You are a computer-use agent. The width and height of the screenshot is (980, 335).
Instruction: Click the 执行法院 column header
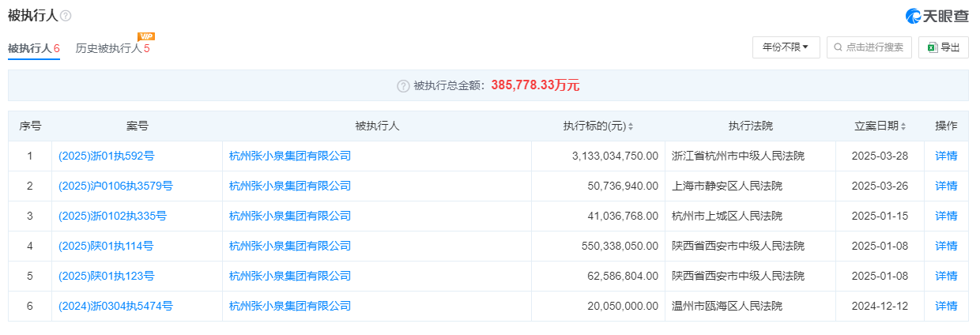pos(751,126)
